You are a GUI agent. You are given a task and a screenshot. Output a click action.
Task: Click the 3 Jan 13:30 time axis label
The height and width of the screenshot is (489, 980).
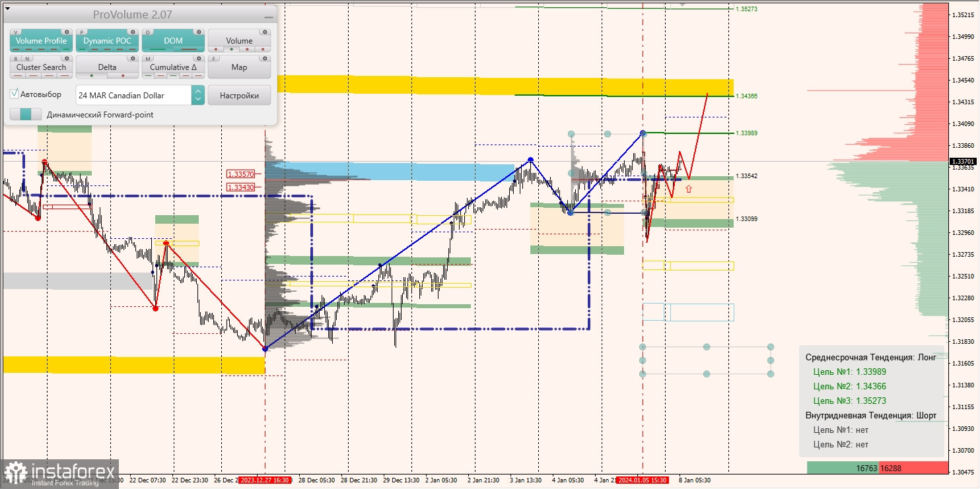[x=526, y=480]
